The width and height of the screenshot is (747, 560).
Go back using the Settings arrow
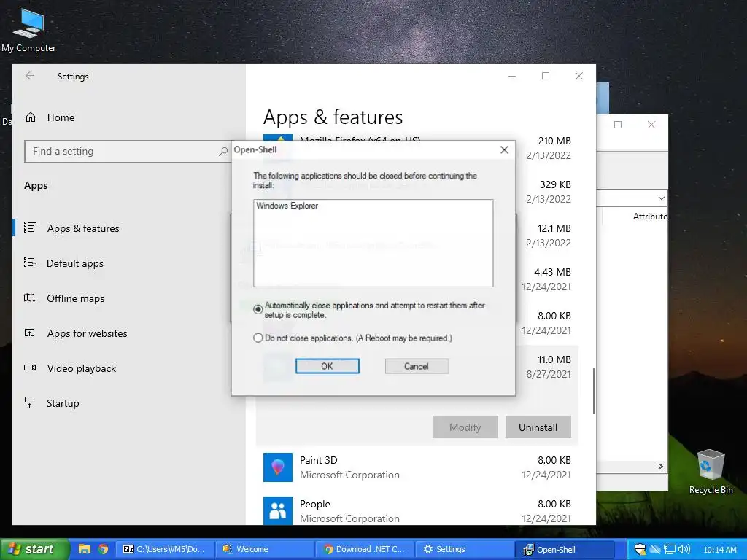[30, 76]
